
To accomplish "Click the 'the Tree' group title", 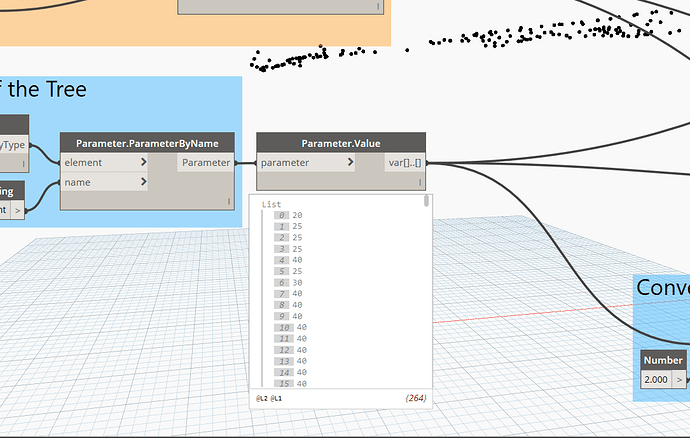I will pyautogui.click(x=47, y=89).
